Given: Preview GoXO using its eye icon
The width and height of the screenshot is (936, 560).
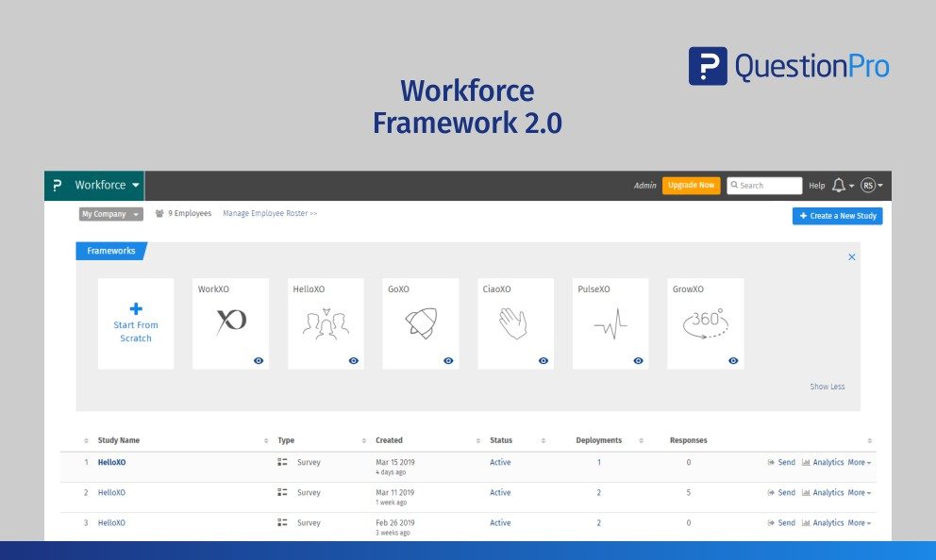Looking at the screenshot, I should coord(448,361).
